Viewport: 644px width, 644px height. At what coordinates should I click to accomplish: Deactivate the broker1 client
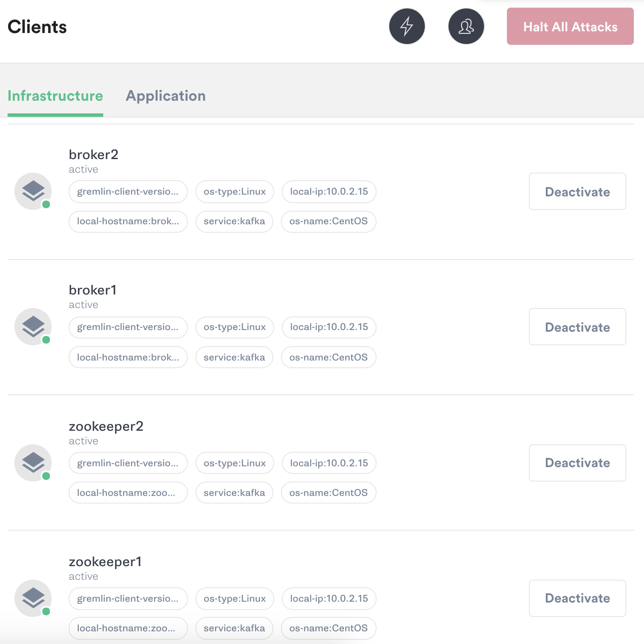(x=577, y=326)
